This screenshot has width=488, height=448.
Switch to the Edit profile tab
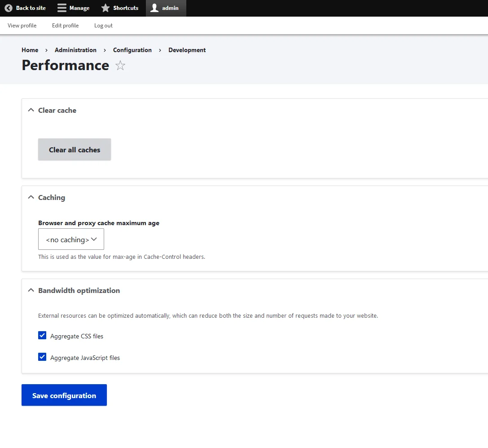tap(65, 26)
